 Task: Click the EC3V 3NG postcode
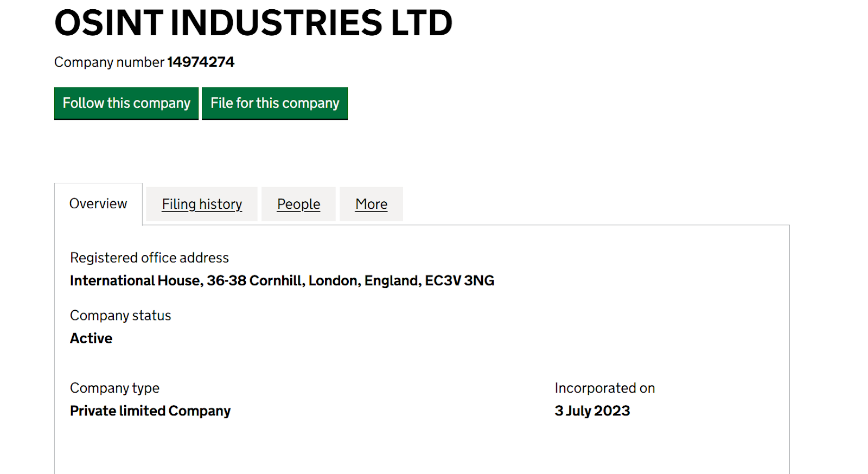459,281
